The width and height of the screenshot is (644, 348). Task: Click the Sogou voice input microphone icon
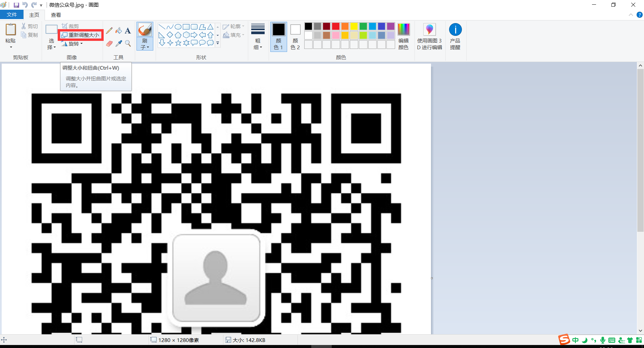click(603, 340)
